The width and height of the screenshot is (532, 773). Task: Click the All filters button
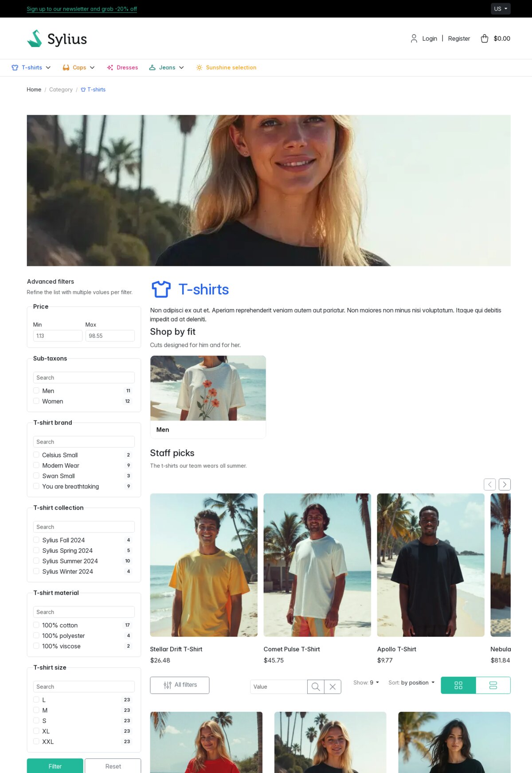tap(180, 685)
